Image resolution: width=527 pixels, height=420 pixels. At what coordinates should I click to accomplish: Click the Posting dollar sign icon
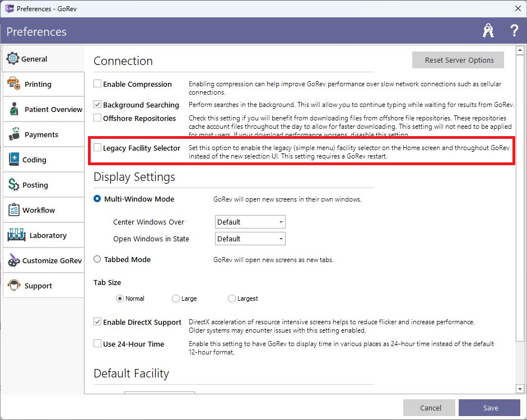pyautogui.click(x=14, y=184)
